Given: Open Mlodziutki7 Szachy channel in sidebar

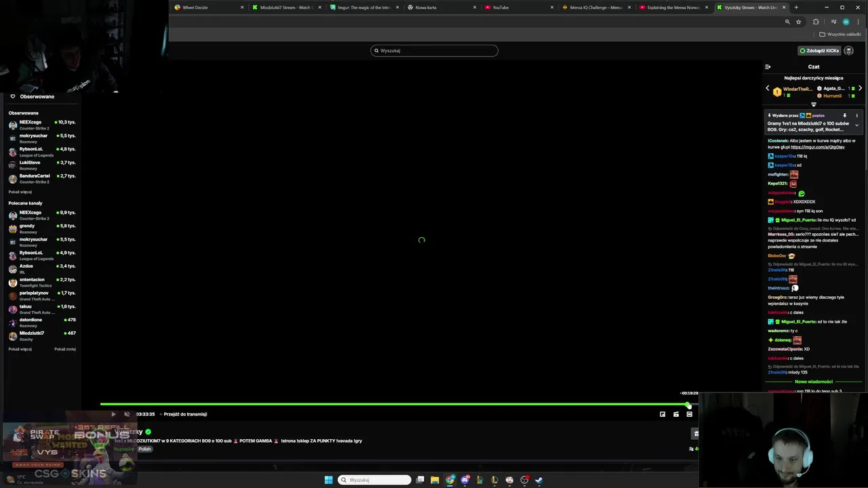Looking at the screenshot, I should coord(42,335).
